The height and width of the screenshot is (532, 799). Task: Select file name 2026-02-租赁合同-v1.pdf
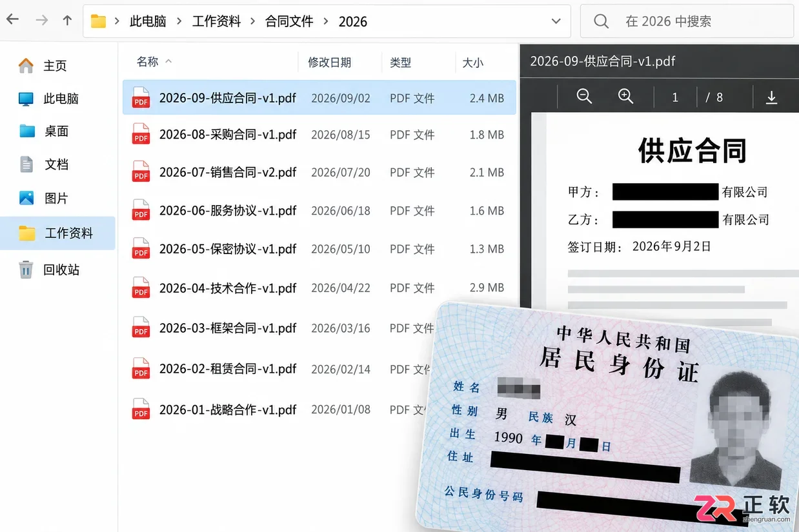(x=228, y=369)
